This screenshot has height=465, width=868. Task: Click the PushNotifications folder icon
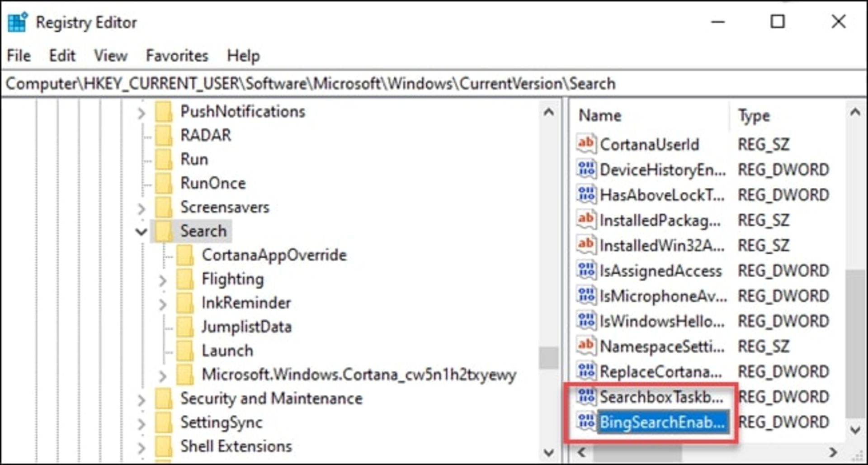pyautogui.click(x=164, y=111)
